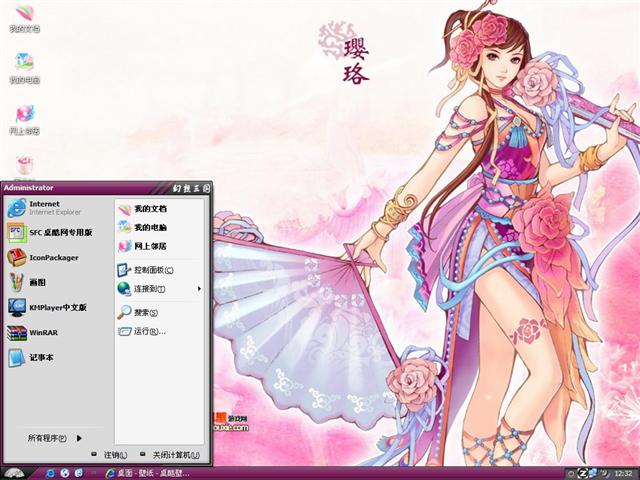Open 我的电脑 in the Start menu's right column

tap(148, 227)
